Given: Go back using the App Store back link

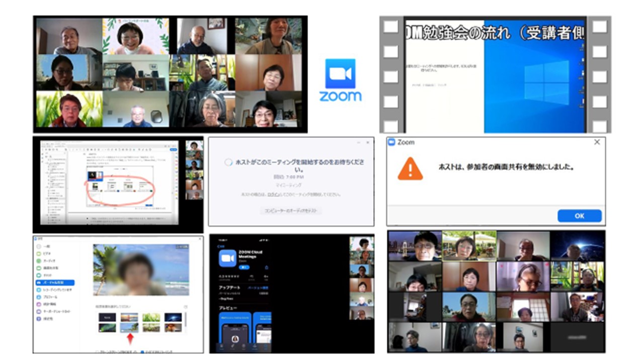Looking at the screenshot, I should coord(221,246).
